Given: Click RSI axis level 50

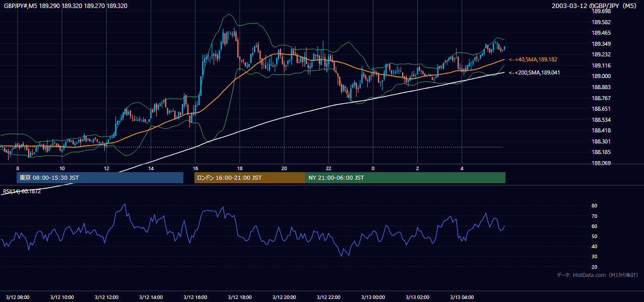Looking at the screenshot, I should [595, 236].
